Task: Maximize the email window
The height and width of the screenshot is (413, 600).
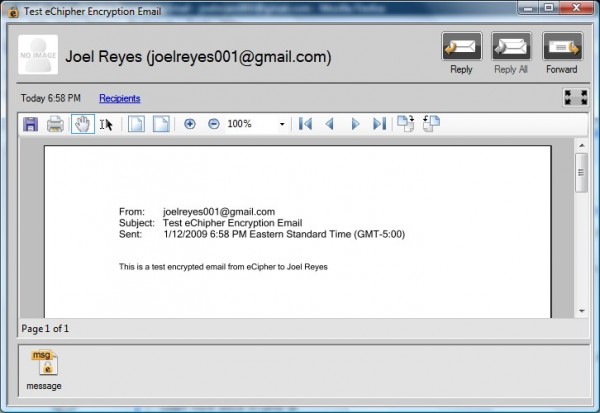Action: 549,8
